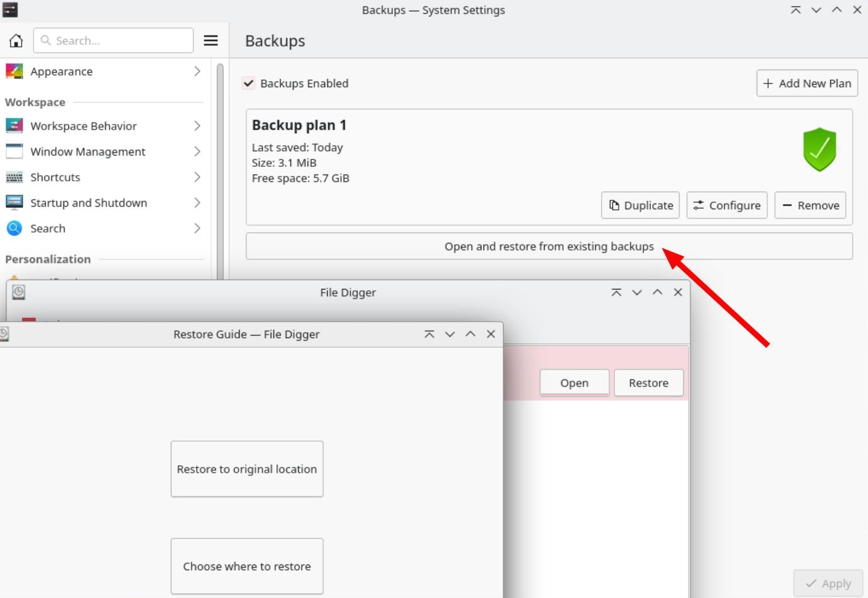
Task: Expand the Appearance category chevron
Action: tap(197, 71)
